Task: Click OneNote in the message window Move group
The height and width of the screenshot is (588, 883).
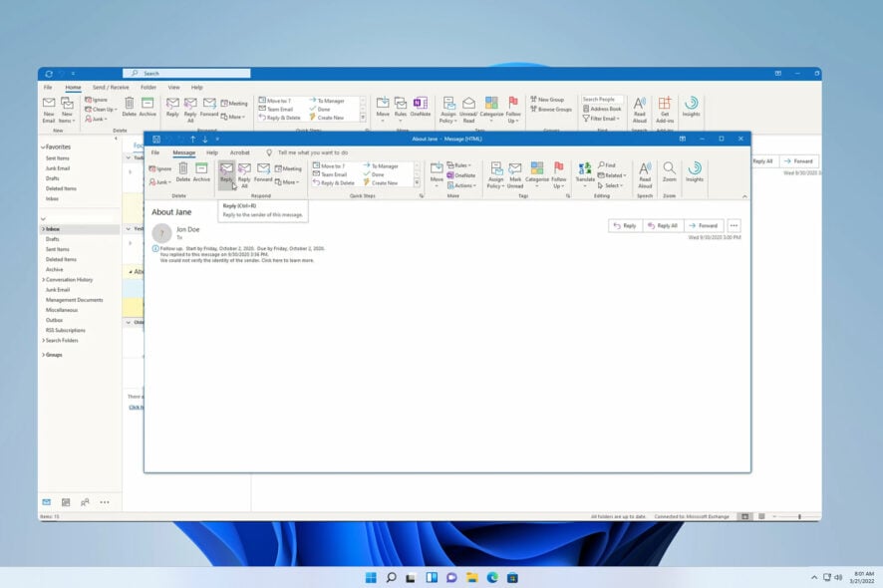Action: (461, 175)
